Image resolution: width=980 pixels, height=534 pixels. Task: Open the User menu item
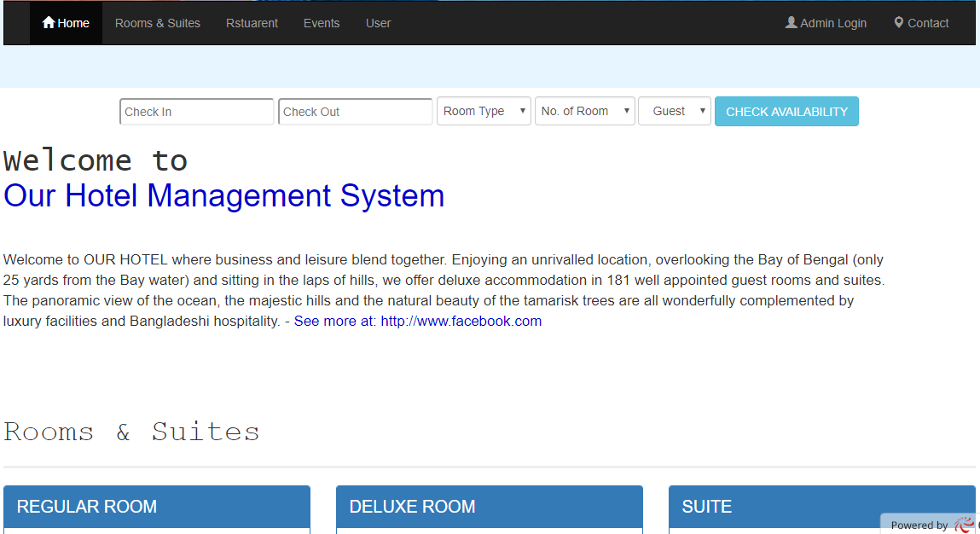[378, 23]
